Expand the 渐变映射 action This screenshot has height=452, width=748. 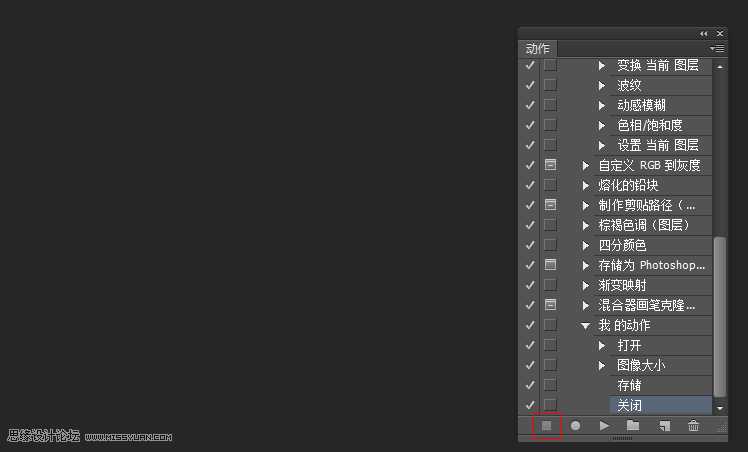click(x=586, y=285)
